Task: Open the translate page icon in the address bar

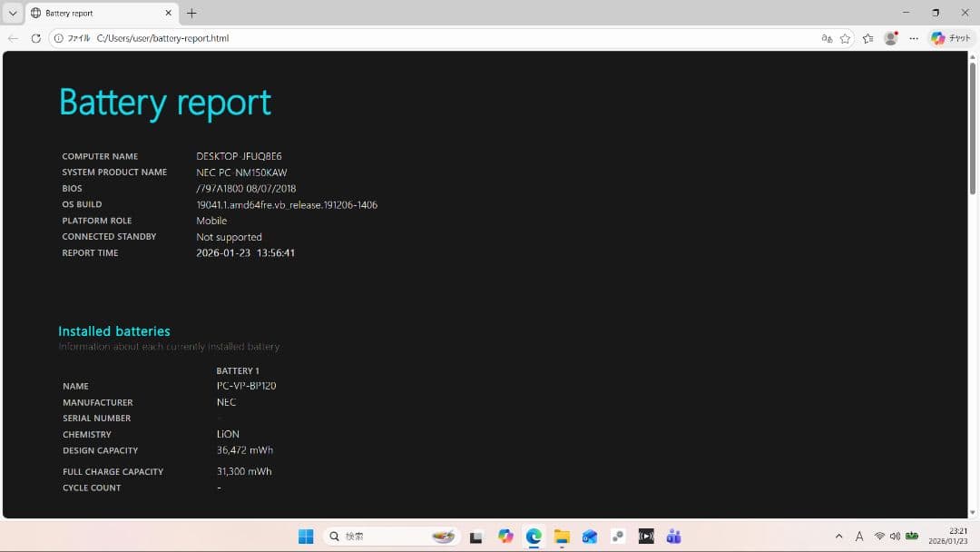Action: click(x=826, y=38)
